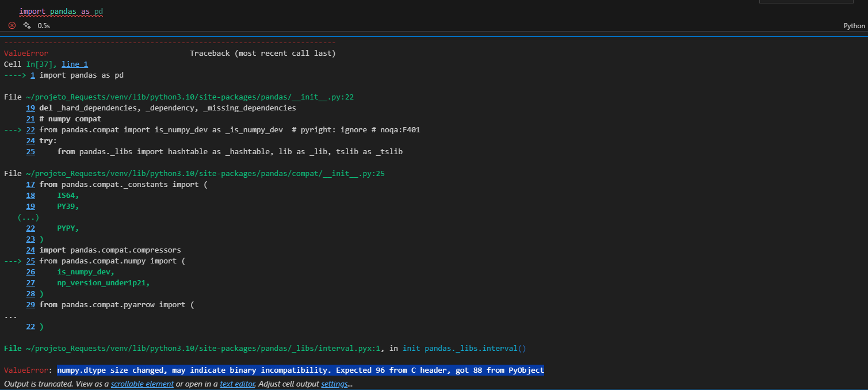Open line link 21 for '# numpy compat'

pos(30,119)
